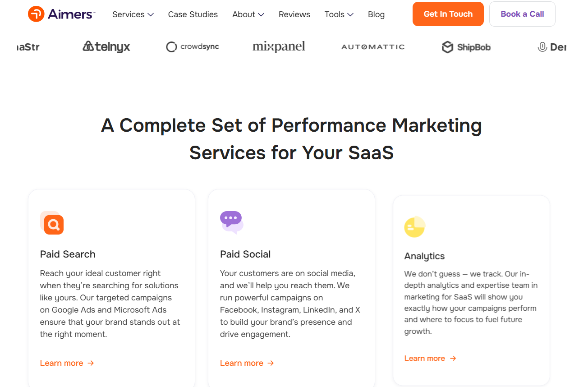Click the arrow icon next to Paid Search's Learn more
The image size is (588, 387).
coord(91,363)
